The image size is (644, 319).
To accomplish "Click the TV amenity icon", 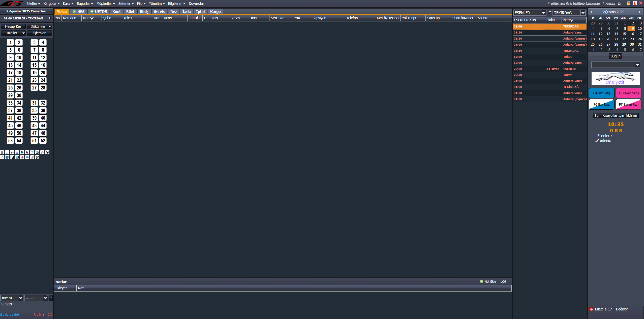I will 37,152.
